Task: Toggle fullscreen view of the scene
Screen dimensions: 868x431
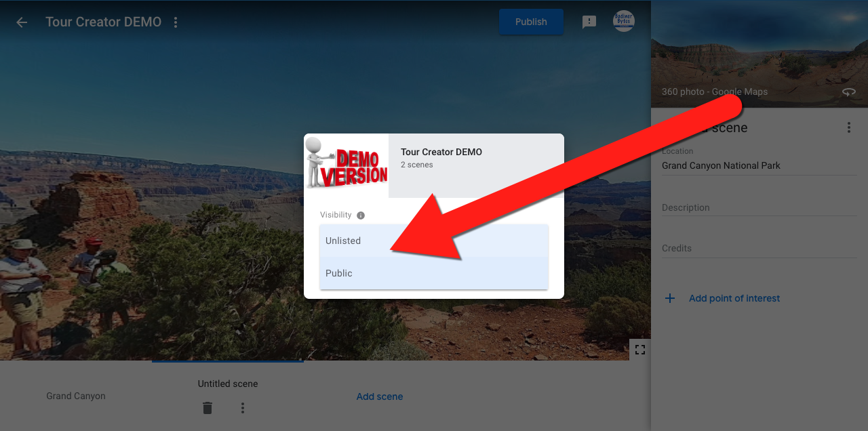Action: click(x=640, y=350)
